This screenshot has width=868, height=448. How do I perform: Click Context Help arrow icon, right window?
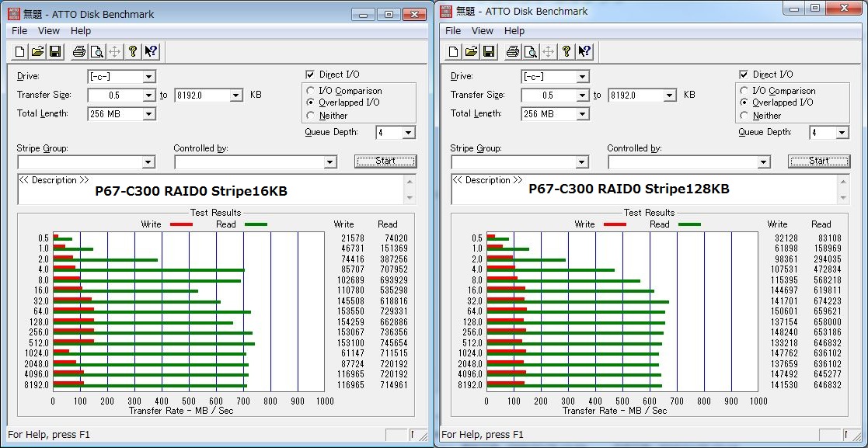click(584, 52)
